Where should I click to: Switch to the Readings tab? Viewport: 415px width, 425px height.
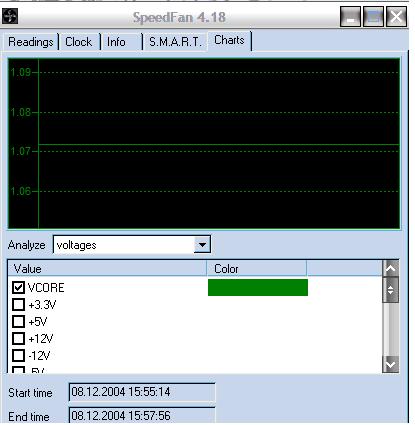[31, 42]
